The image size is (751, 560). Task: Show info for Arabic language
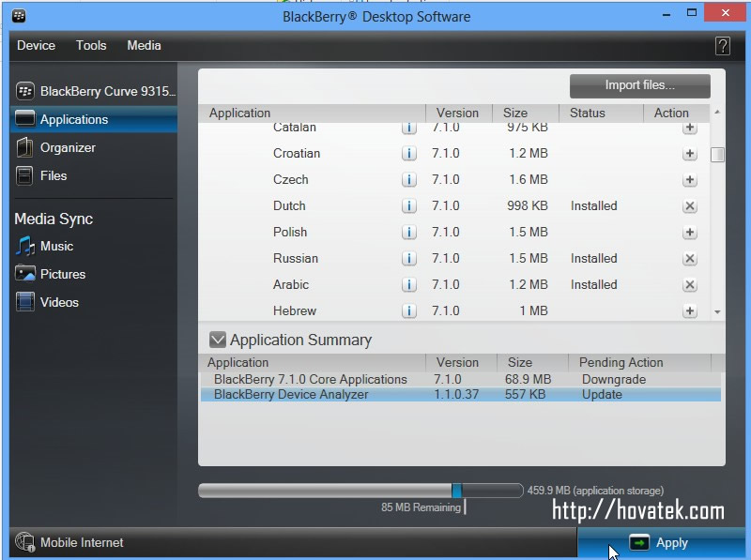click(408, 285)
